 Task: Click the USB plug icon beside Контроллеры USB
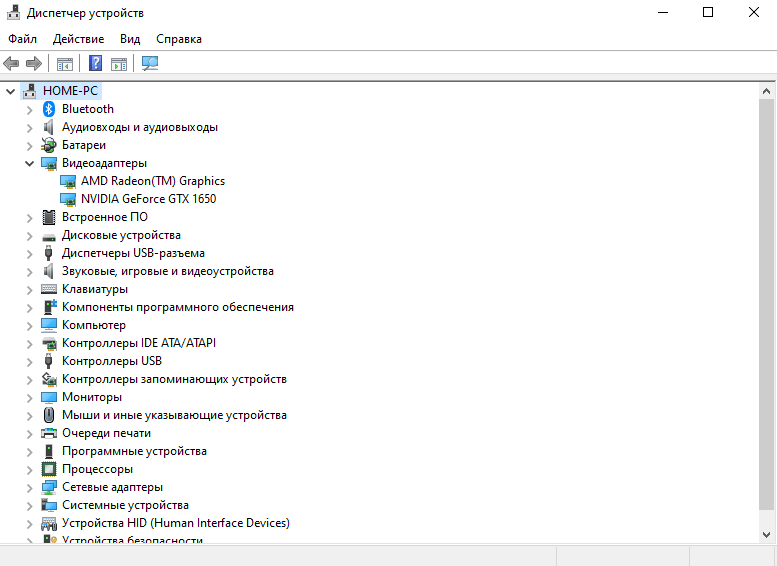pyautogui.click(x=49, y=361)
